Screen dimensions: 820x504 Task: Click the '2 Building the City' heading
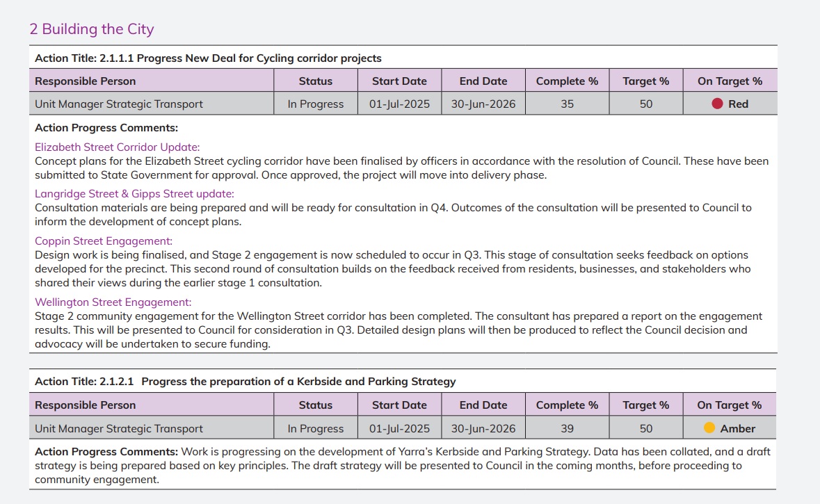(x=91, y=29)
